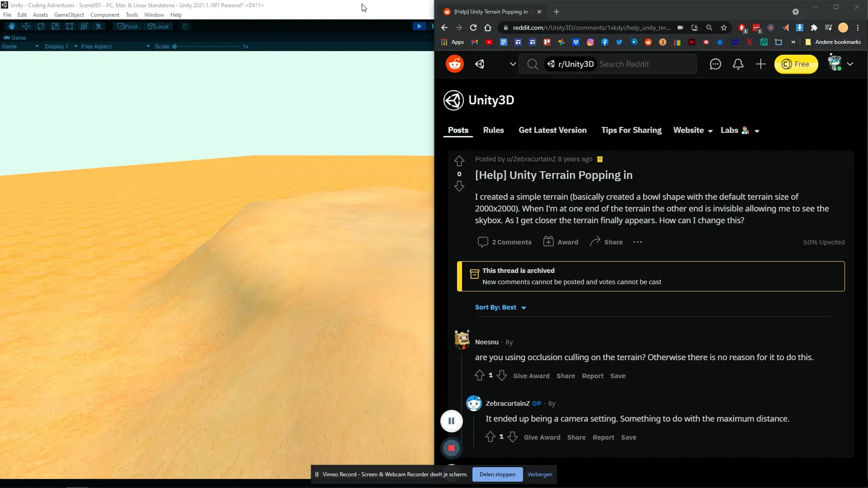Open the Display 1 dropdown

click(61, 46)
